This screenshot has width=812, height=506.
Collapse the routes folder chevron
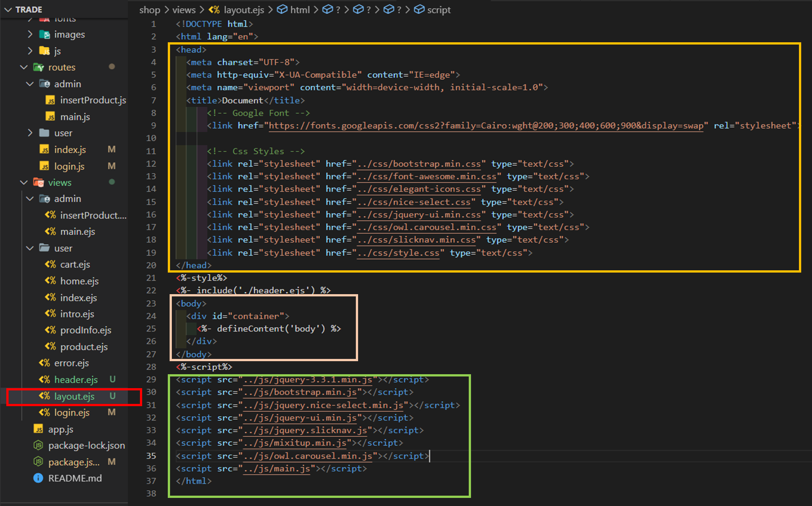click(24, 67)
